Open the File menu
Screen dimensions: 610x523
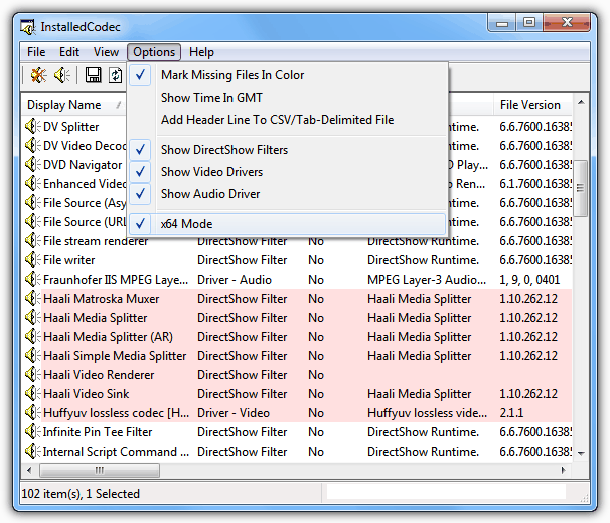36,52
